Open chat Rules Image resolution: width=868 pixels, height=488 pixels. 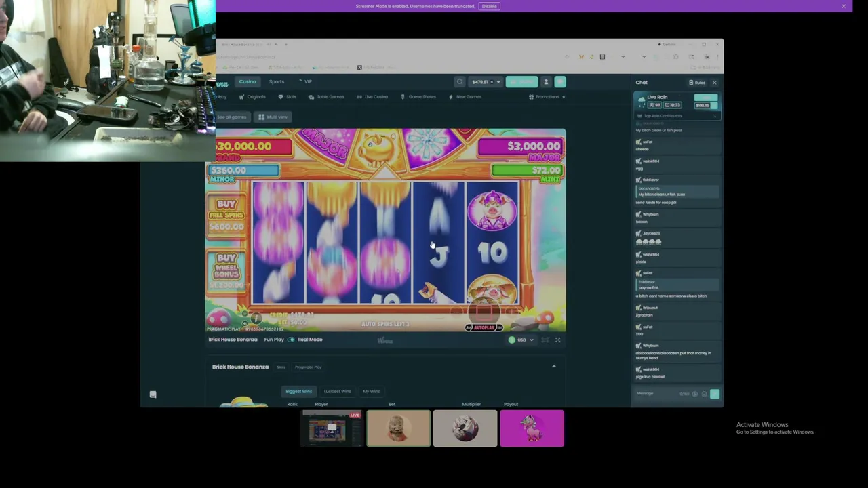697,83
